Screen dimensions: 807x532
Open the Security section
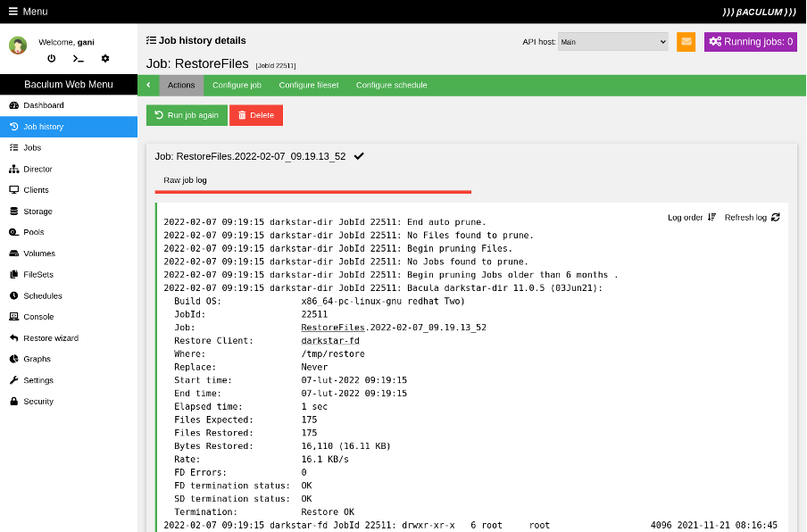tap(39, 401)
